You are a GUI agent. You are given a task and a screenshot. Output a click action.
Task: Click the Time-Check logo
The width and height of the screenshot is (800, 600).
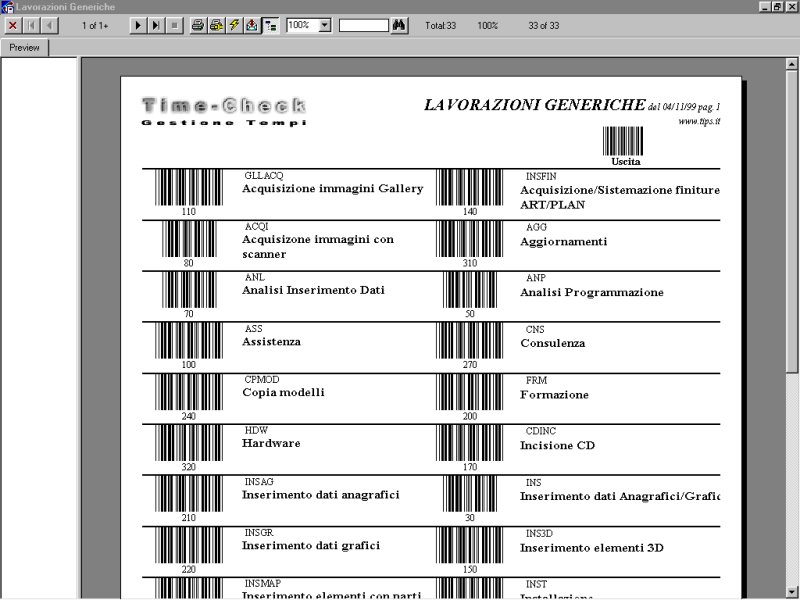(223, 111)
